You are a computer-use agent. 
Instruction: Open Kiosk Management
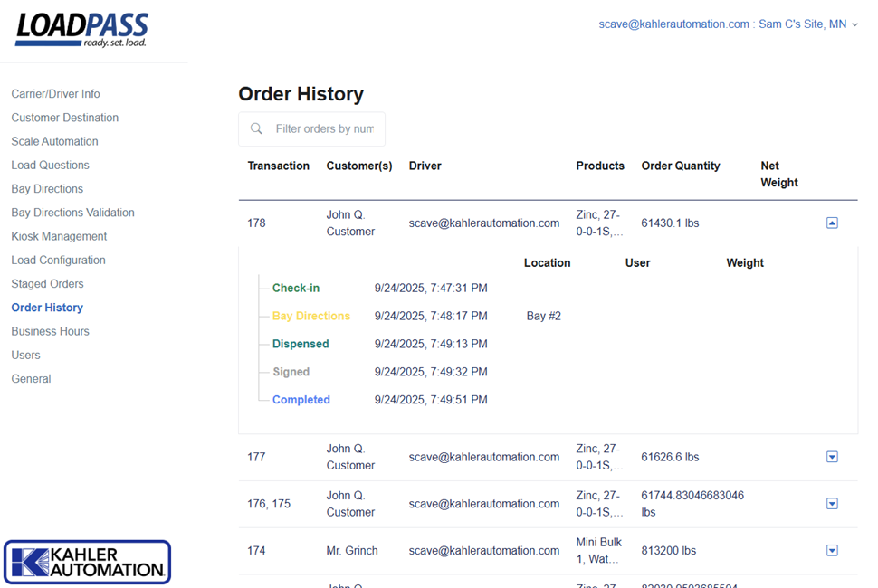click(59, 236)
